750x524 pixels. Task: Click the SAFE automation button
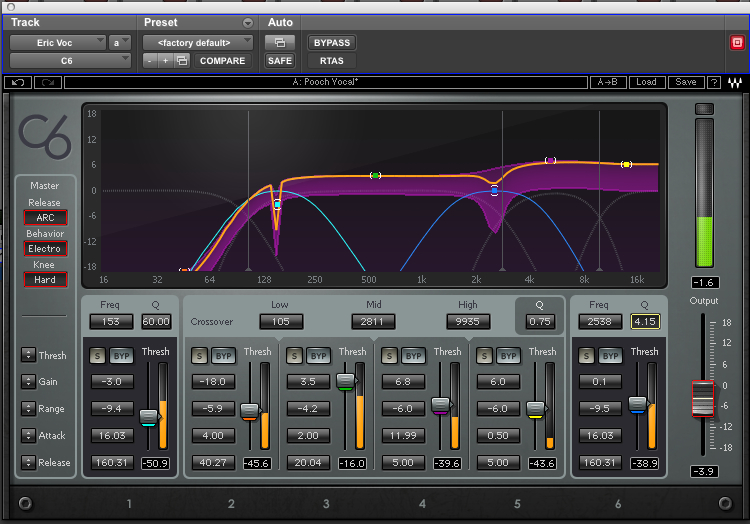point(280,61)
